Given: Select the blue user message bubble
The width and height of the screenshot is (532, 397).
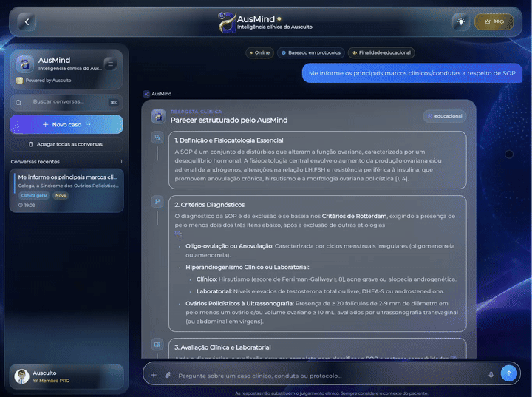Looking at the screenshot, I should pos(412,73).
